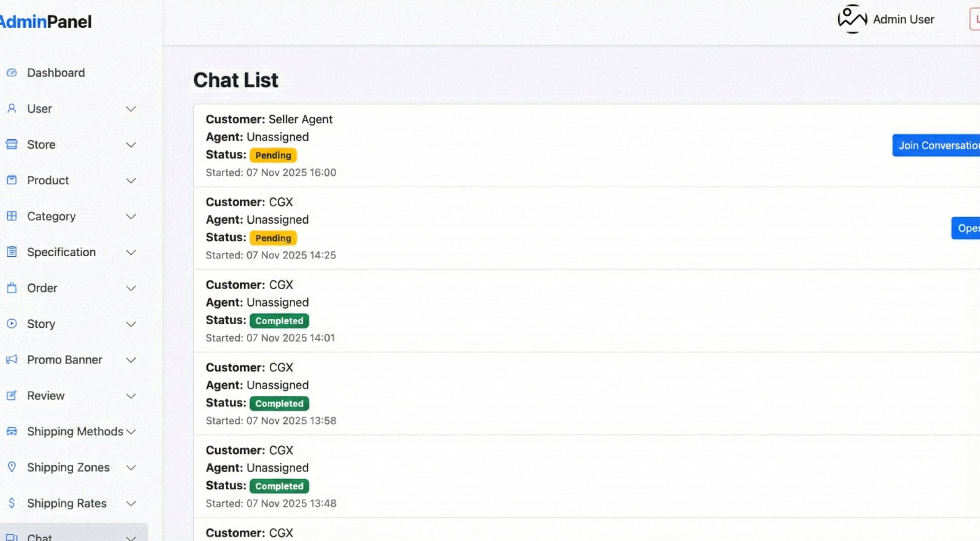980x541 pixels.
Task: Select the Order menu label
Action: (x=42, y=287)
